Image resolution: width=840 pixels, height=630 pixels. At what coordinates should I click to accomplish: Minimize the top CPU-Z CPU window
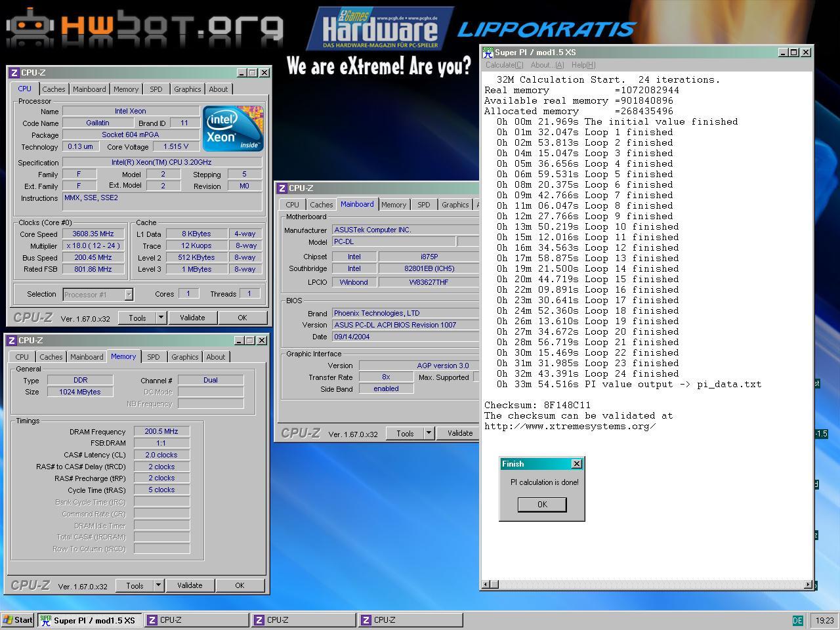[x=241, y=73]
